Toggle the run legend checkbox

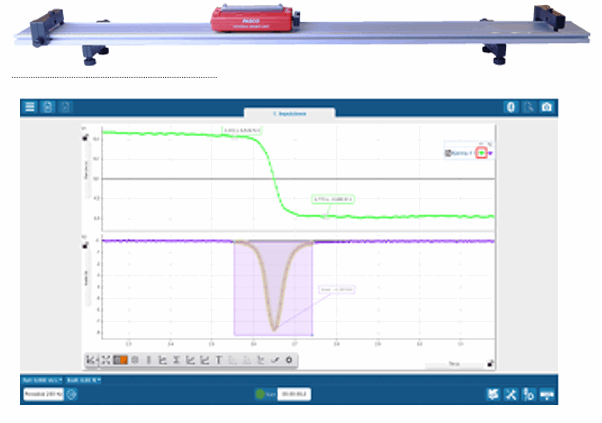[x=447, y=153]
